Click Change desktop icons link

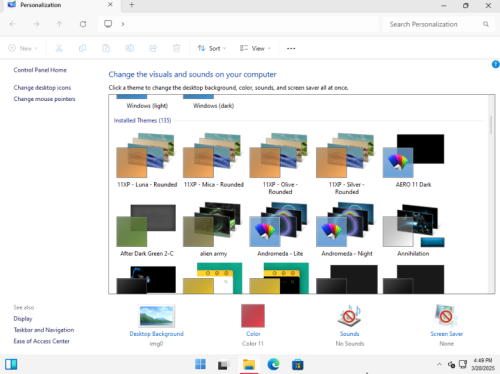(x=42, y=88)
